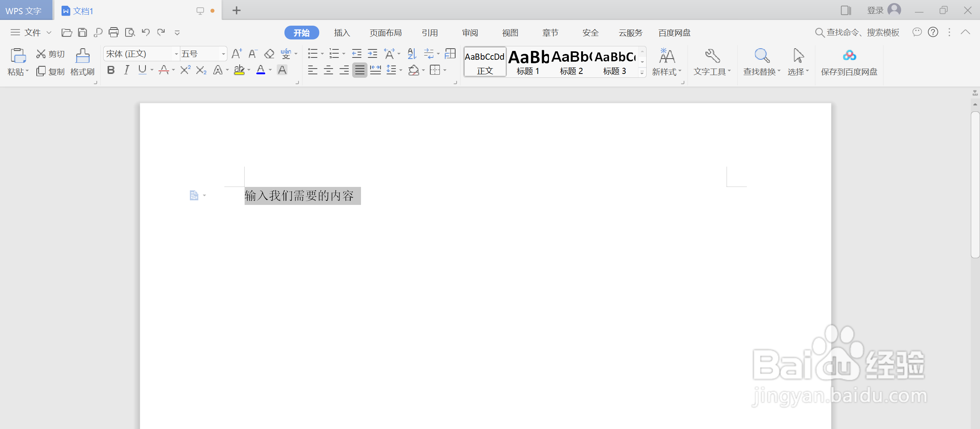Screen dimensions: 980x429
Task: Increase font size with A+ icon
Action: coord(237,54)
